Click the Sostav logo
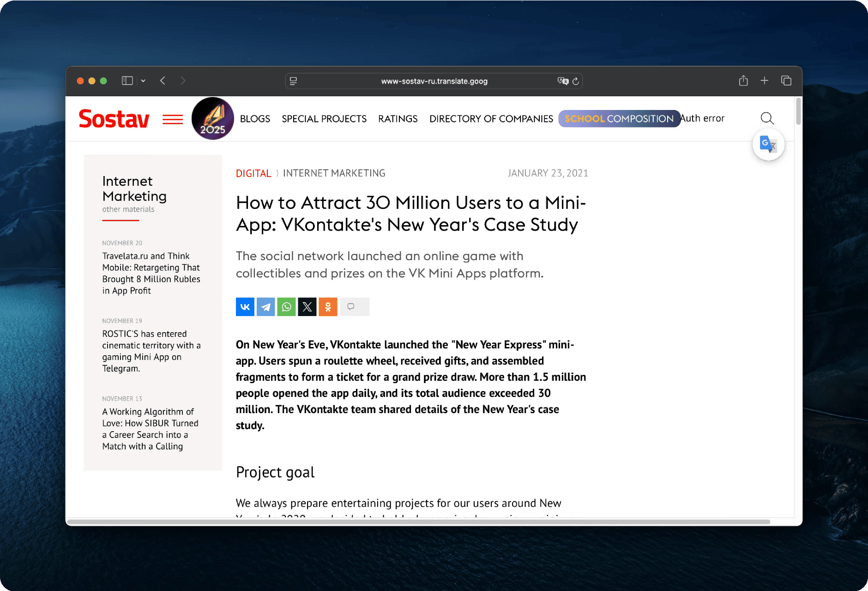The image size is (868, 591). pyautogui.click(x=114, y=119)
